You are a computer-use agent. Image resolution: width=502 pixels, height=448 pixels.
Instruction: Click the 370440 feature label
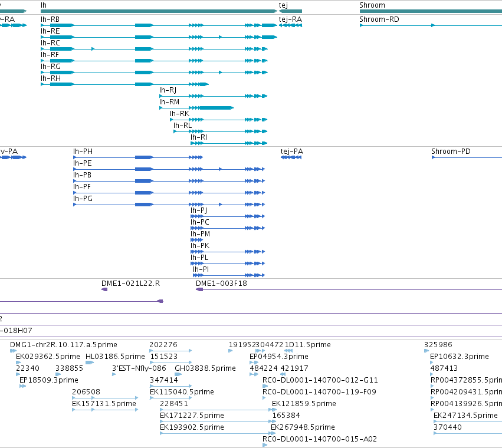447,427
